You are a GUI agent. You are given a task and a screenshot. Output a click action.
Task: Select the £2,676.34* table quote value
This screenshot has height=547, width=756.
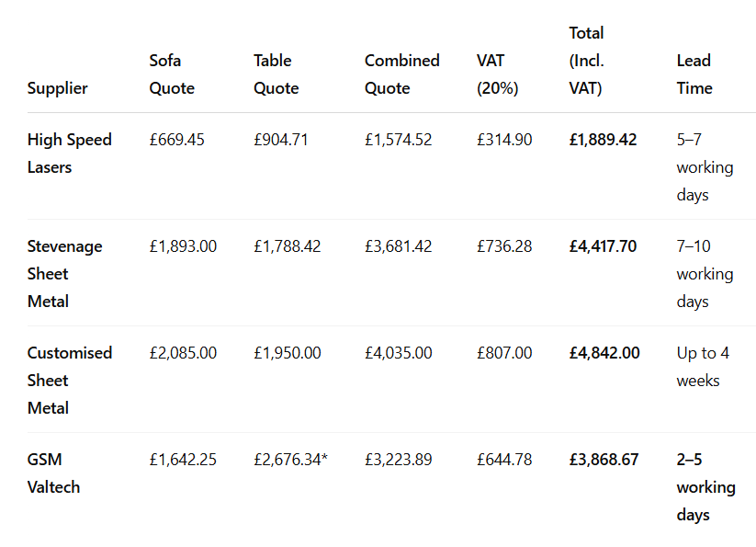[290, 460]
